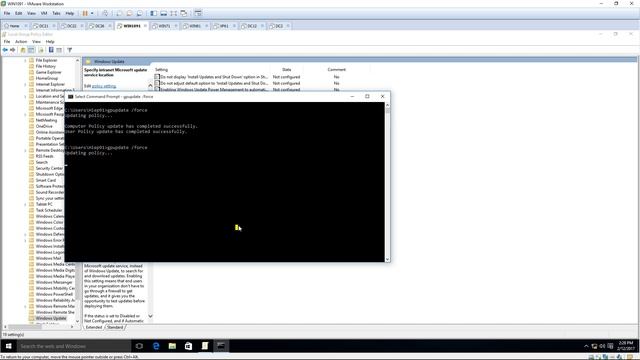Image resolution: width=640 pixels, height=360 pixels.
Task: Click the Up one level folder icon
Action: click(23, 50)
